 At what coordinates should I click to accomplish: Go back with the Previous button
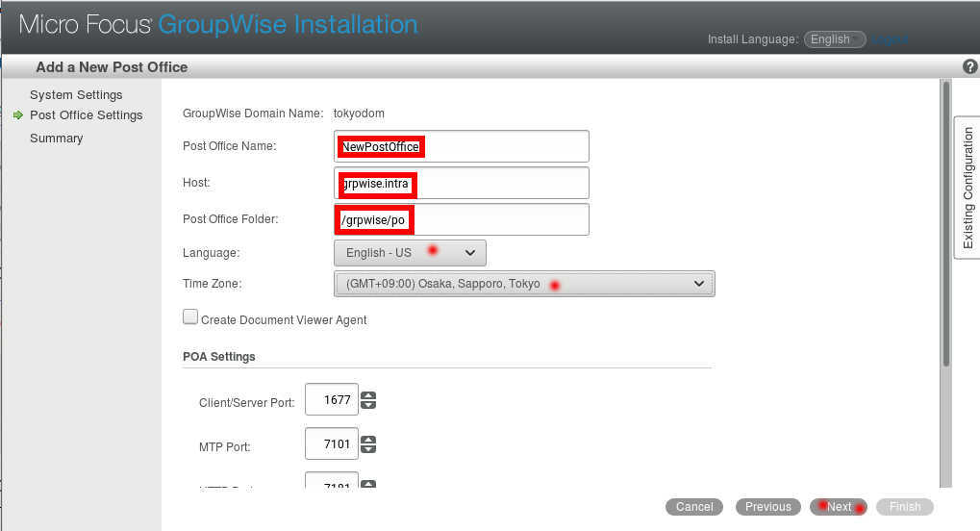[x=768, y=507]
